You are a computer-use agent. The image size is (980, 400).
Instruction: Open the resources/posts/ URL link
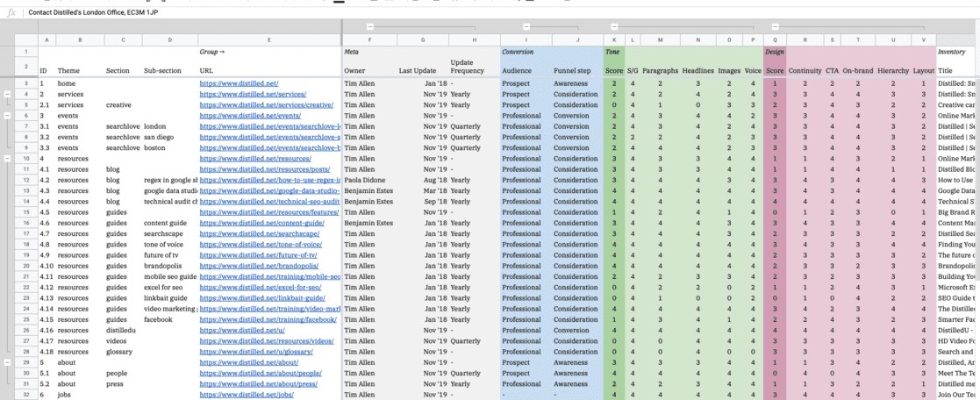(x=264, y=169)
